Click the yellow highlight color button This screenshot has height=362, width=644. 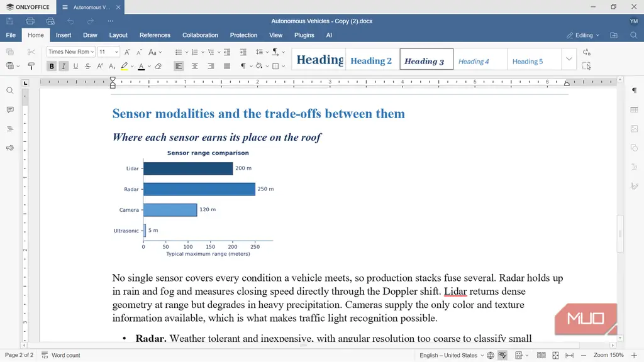click(124, 65)
